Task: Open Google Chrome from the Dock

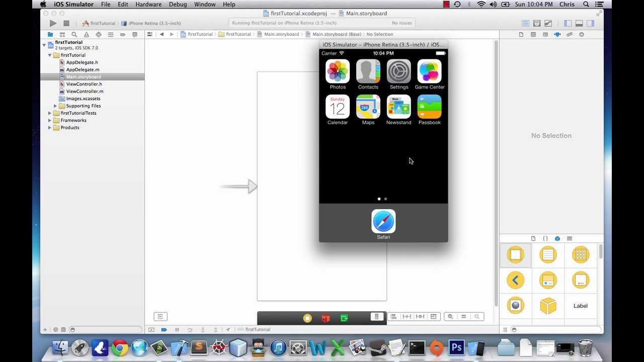Action: [120, 348]
